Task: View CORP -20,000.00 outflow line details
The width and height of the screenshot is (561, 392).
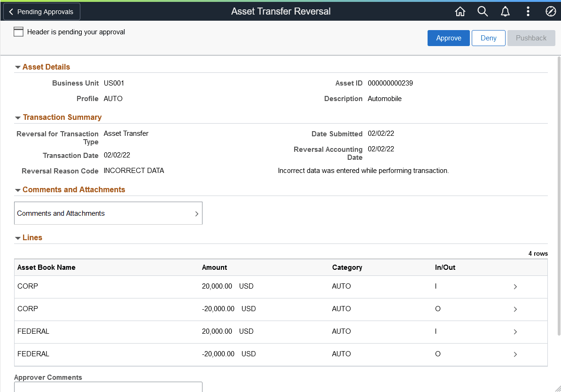Action: (515, 309)
